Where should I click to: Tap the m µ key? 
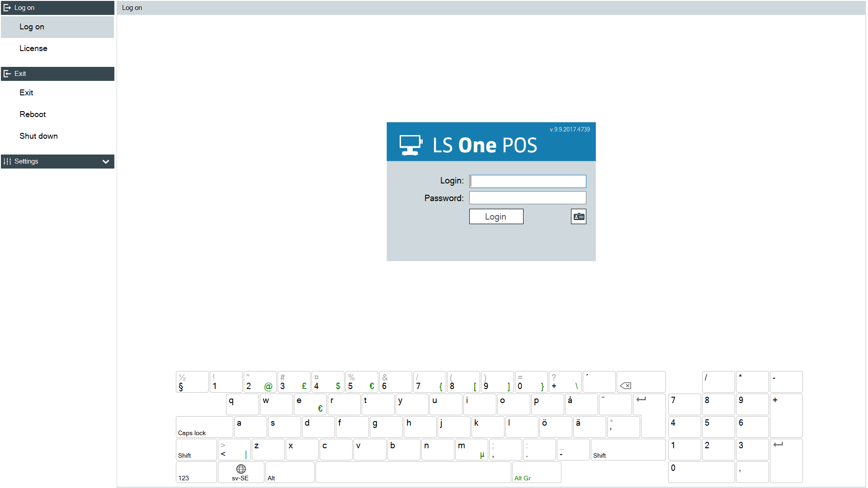click(472, 450)
